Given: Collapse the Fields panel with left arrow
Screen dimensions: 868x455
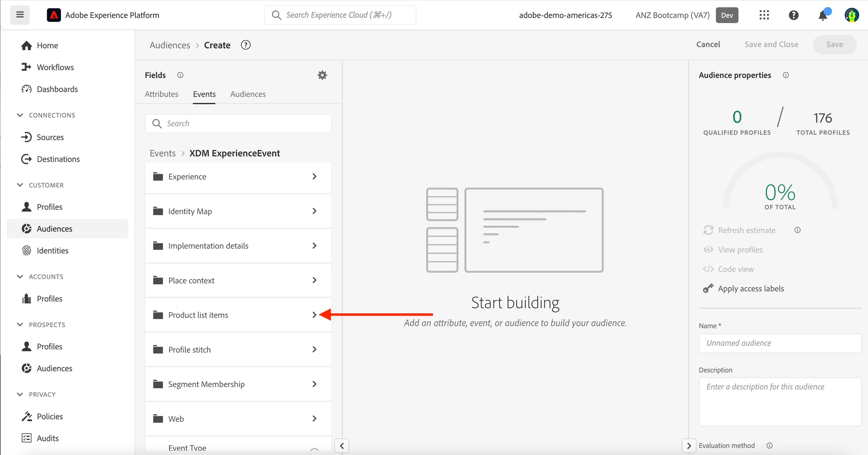Looking at the screenshot, I should [342, 446].
